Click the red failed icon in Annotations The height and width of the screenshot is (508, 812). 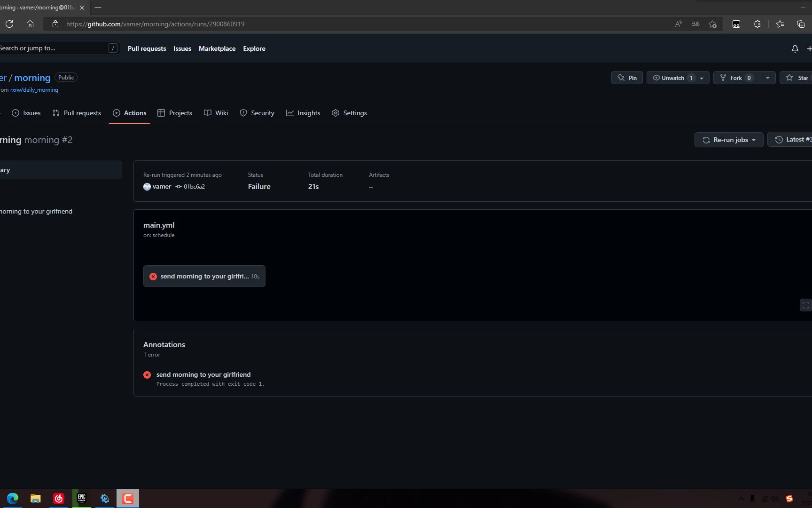pyautogui.click(x=147, y=375)
